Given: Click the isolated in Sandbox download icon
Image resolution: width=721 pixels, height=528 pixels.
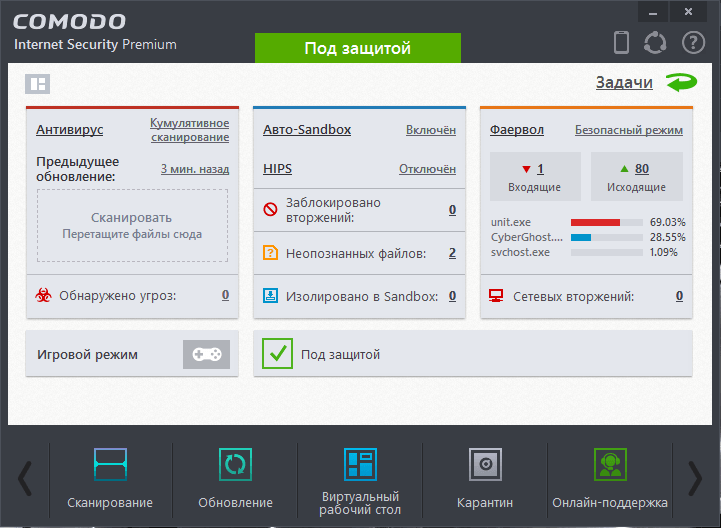Looking at the screenshot, I should click(270, 295).
